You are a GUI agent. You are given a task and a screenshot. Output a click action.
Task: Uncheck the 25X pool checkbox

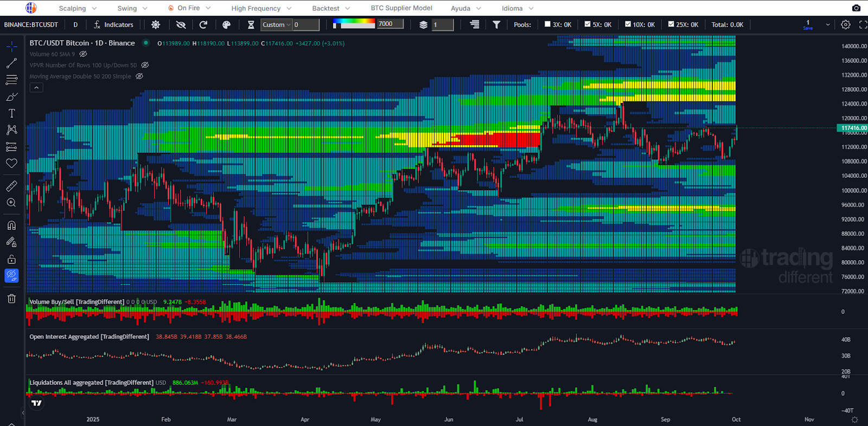click(671, 24)
